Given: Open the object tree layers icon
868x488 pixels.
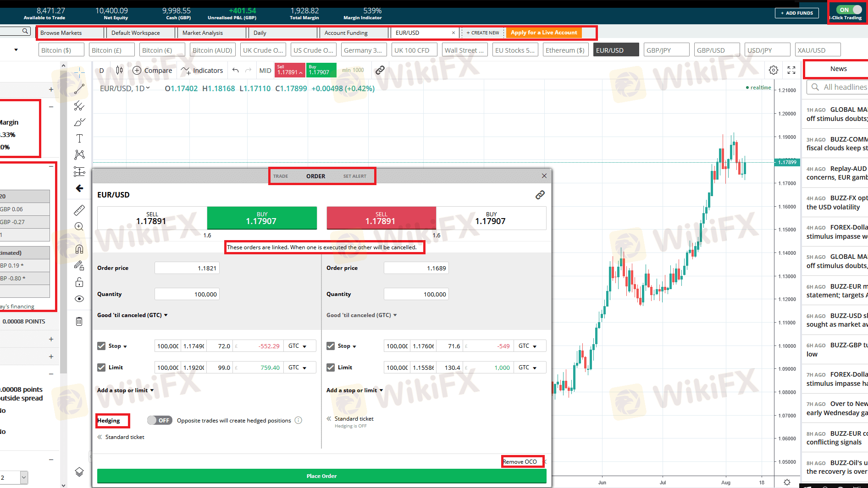Looking at the screenshot, I should [79, 472].
